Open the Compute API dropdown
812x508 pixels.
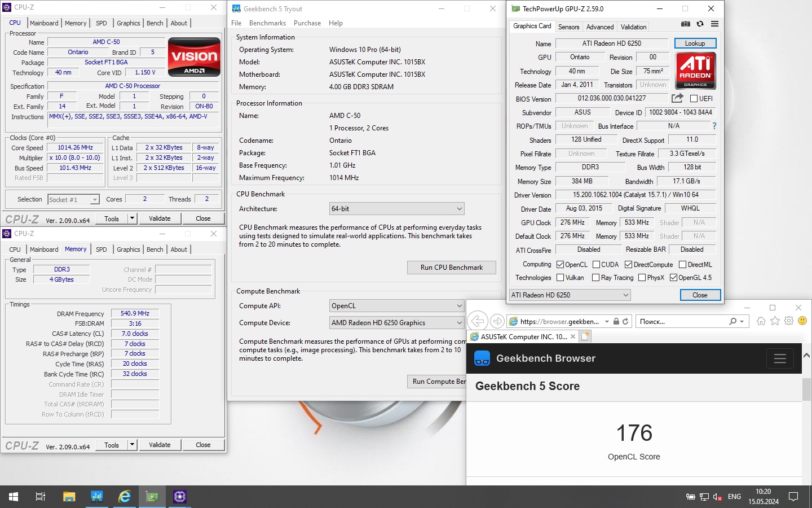397,306
